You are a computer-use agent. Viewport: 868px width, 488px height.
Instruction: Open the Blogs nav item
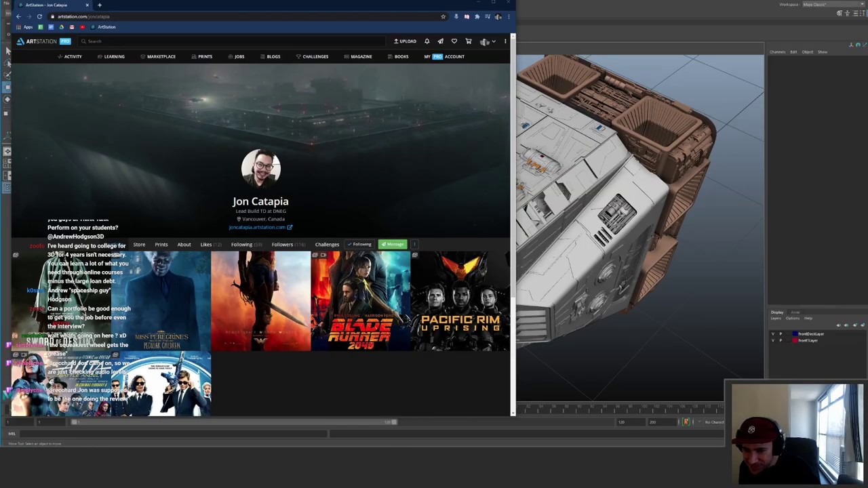coord(271,57)
